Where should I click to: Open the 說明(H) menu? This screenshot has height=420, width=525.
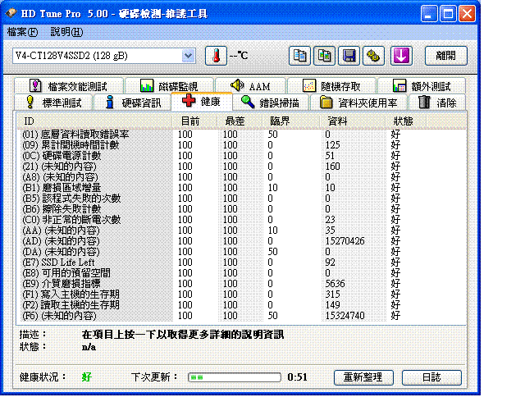tap(66, 32)
